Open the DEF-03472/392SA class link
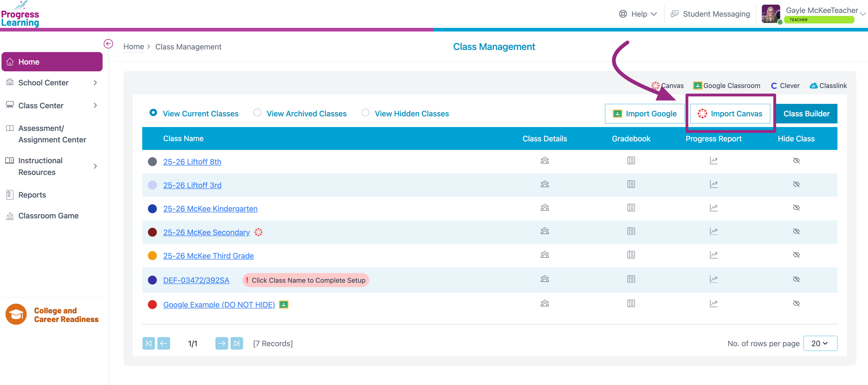 pos(196,280)
